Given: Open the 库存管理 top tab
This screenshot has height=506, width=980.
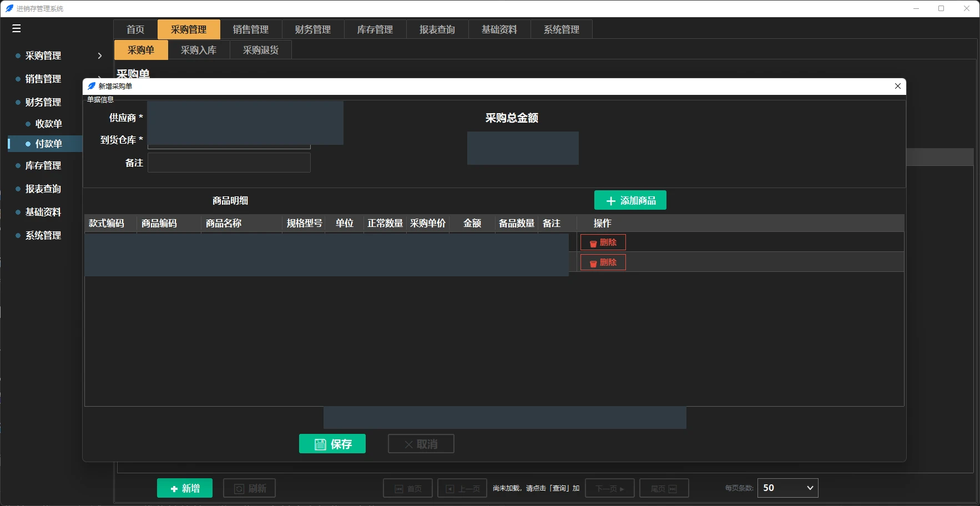Looking at the screenshot, I should coord(375,29).
